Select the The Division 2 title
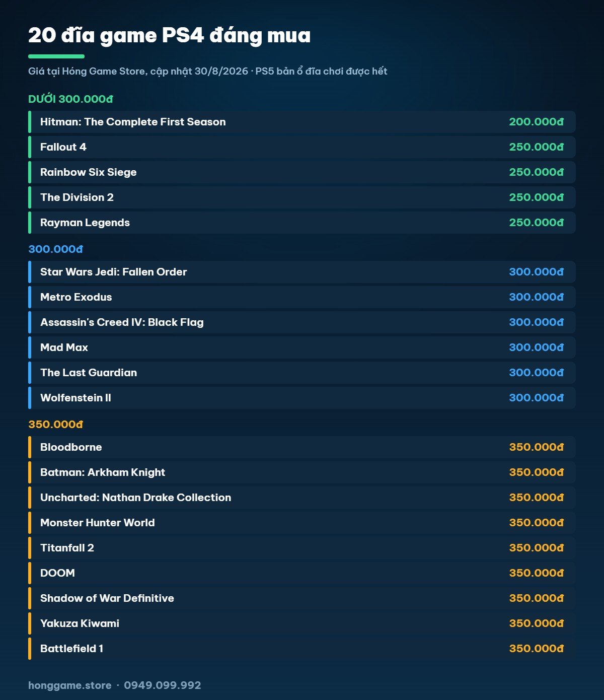 tap(77, 197)
